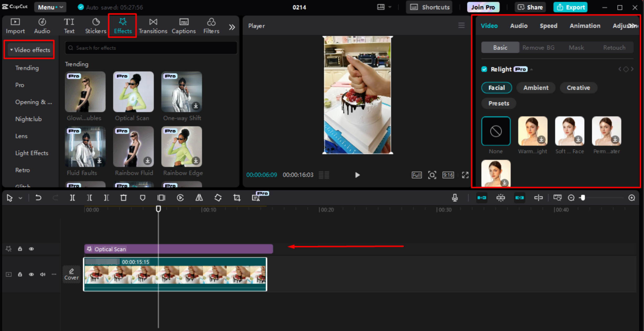
Task: Lock the Optical Scan effect track with the padlock
Action: click(x=20, y=249)
